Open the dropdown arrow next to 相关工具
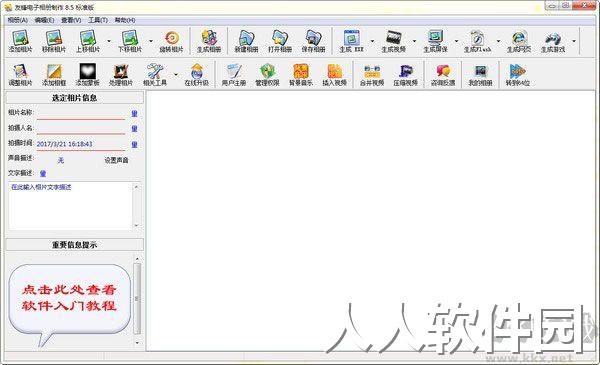This screenshot has height=365, width=600. 176,74
